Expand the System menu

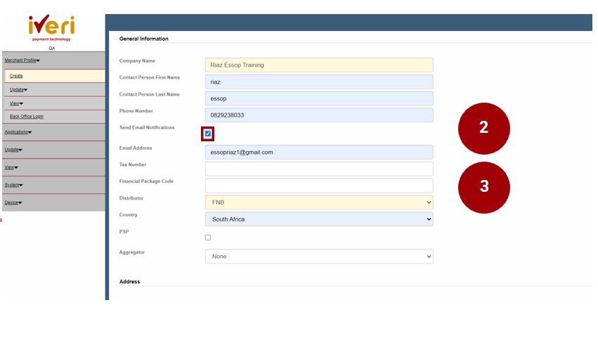coord(13,185)
